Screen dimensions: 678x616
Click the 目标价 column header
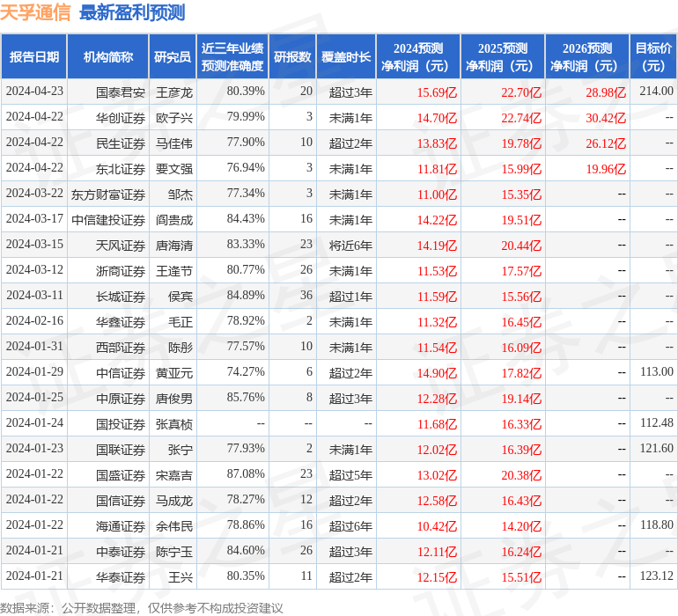pyautogui.click(x=653, y=56)
